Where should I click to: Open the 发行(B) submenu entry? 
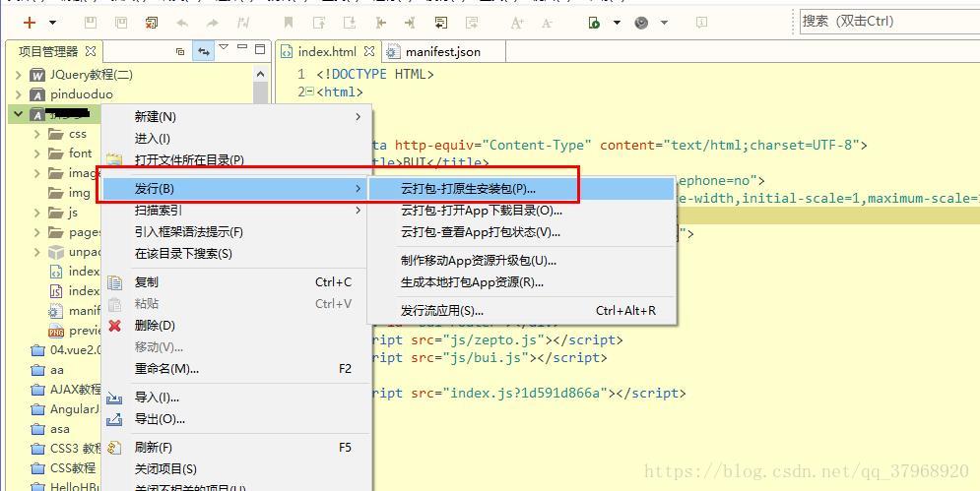pos(233,188)
